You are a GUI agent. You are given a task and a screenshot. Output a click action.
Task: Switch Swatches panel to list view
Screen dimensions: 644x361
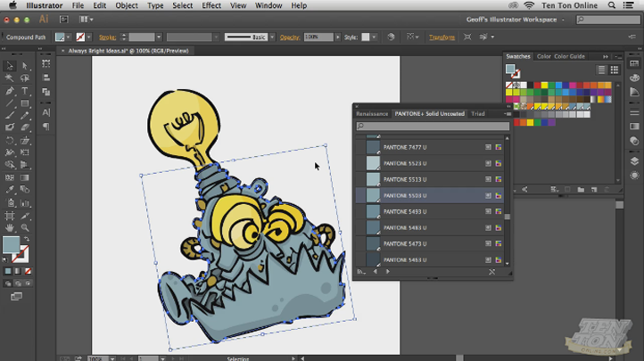602,70
